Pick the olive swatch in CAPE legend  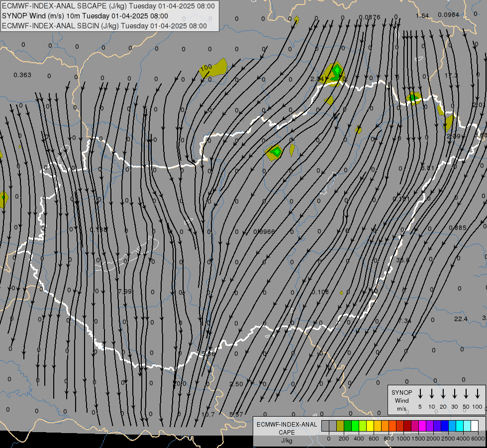click(340, 426)
